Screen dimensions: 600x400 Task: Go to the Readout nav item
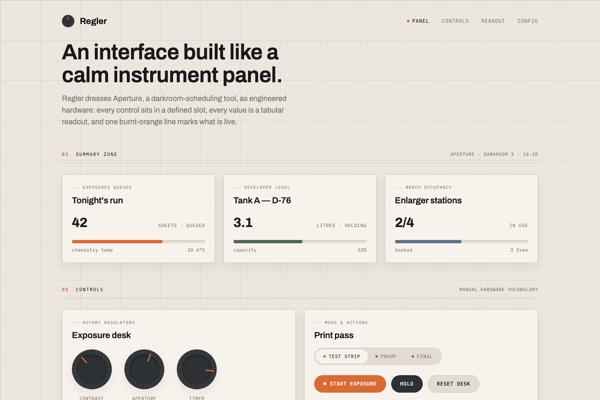point(493,21)
